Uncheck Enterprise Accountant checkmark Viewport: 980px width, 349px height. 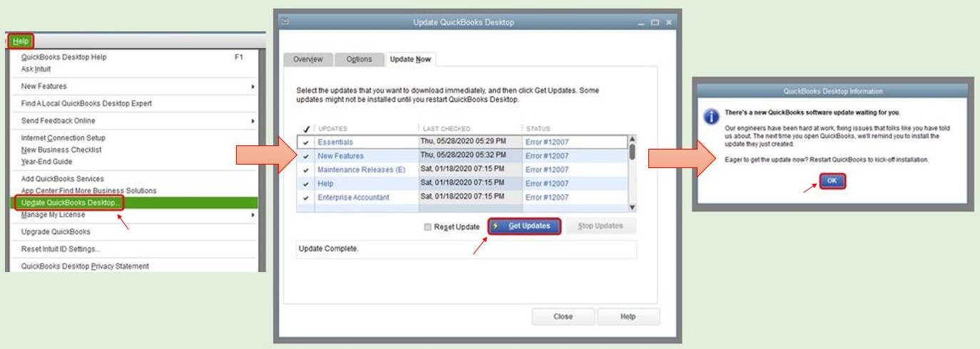click(x=306, y=197)
